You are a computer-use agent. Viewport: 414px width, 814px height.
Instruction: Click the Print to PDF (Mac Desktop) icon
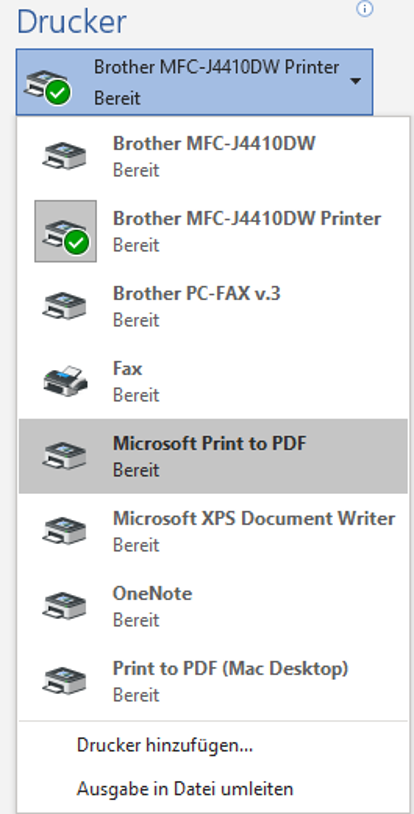coord(64,680)
